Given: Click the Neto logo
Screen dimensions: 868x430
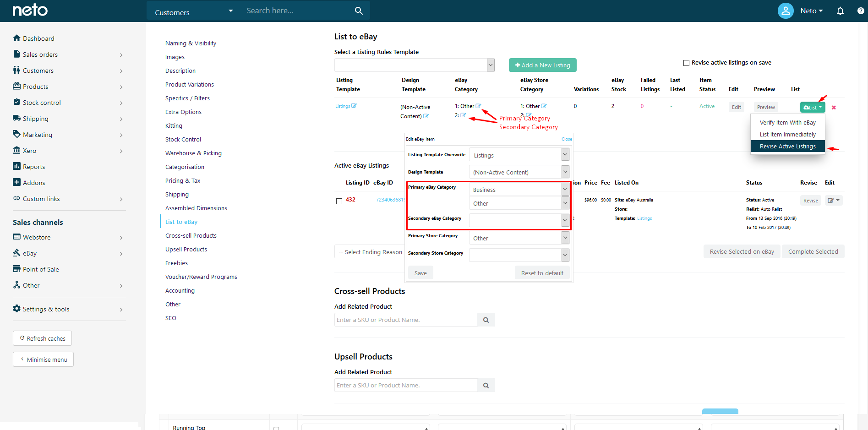Looking at the screenshot, I should (30, 10).
